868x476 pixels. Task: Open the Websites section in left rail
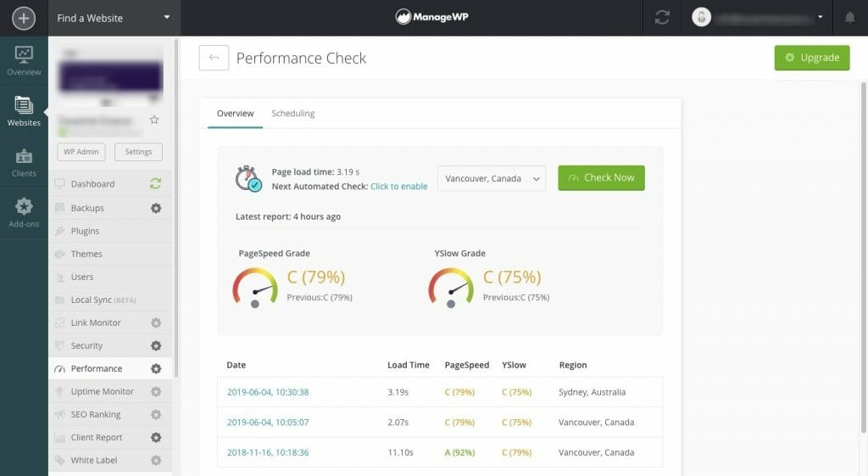click(x=24, y=111)
